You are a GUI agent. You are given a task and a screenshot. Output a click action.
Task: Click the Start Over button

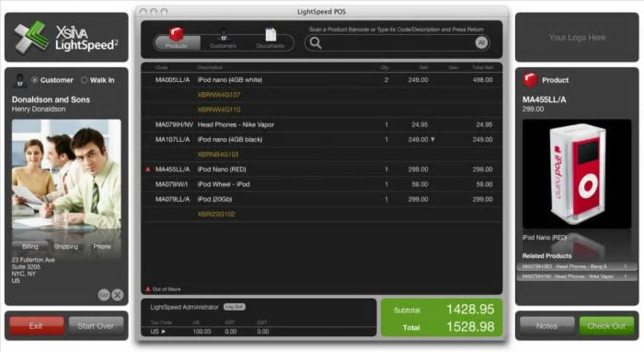pos(96,325)
